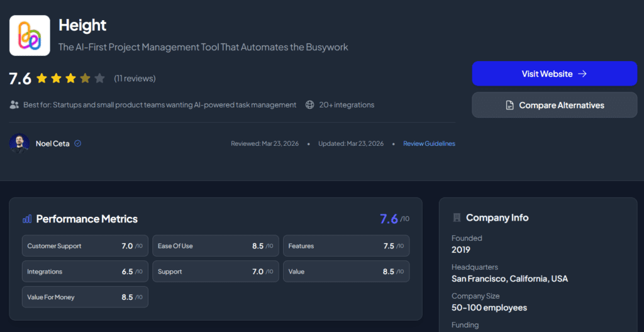This screenshot has width=644, height=332.
Task: Click the star rating icons
Action: tap(70, 79)
